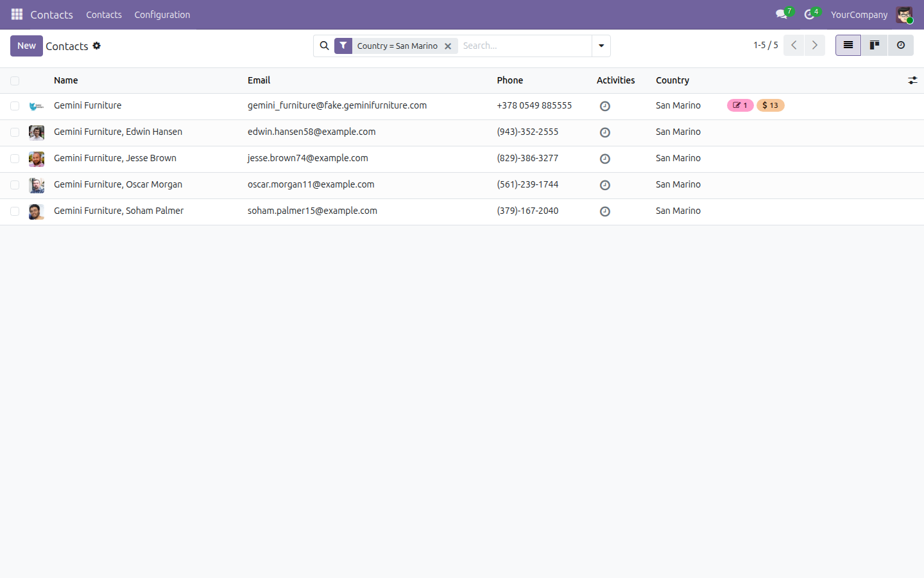Select the Gemini Furniture company row checkbox
Viewport: 924px width, 578px height.
(15, 106)
